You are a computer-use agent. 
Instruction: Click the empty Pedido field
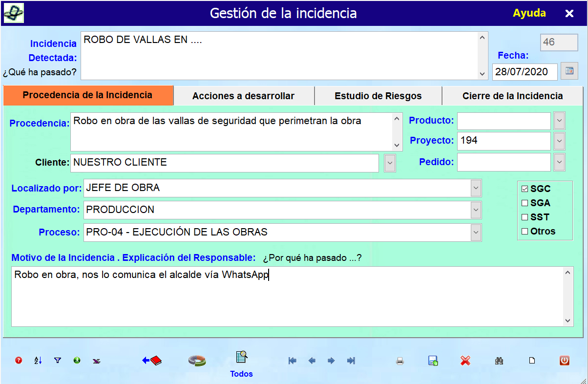click(504, 162)
